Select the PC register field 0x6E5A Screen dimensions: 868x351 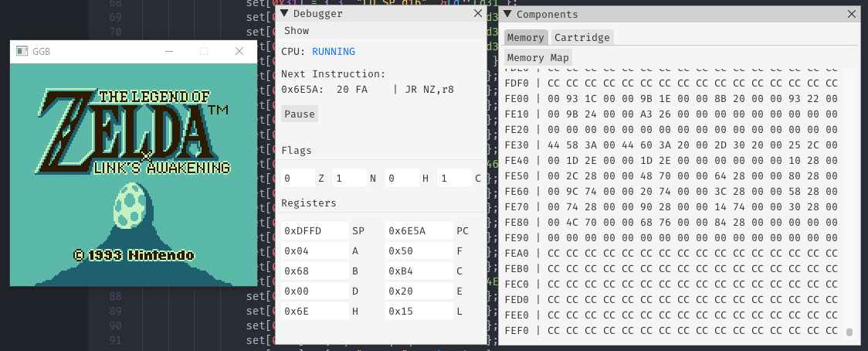pos(419,230)
